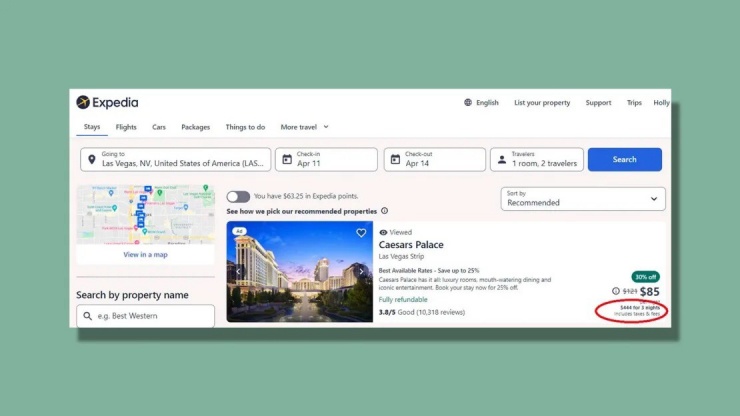Click See how we pick recommended properties

tap(302, 211)
